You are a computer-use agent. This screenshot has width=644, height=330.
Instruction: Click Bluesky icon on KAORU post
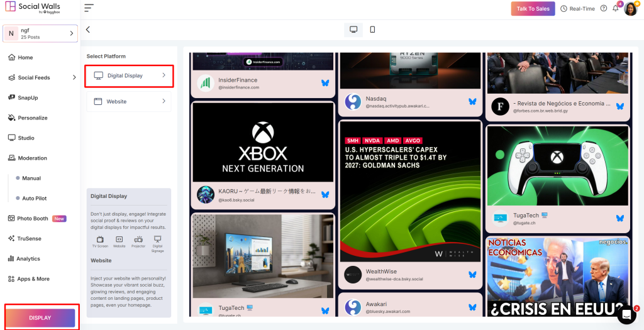(325, 194)
